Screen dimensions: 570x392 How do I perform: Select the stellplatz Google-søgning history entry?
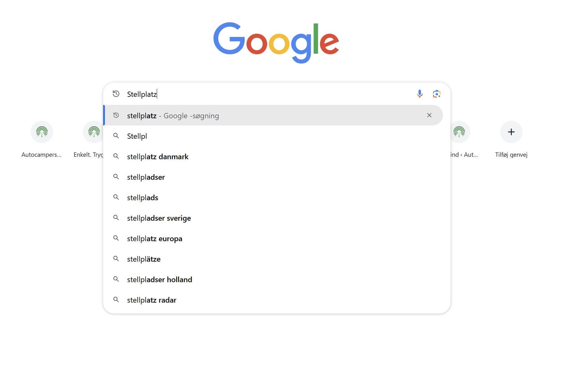tap(274, 115)
